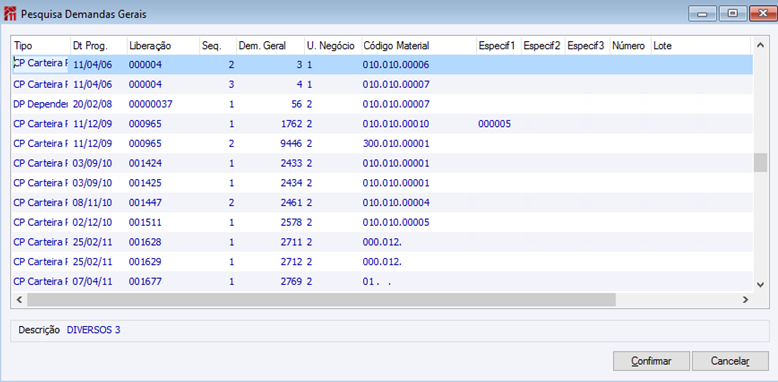Screen dimensions: 778x382
Task: Click the Código Material column header
Action: 419,46
